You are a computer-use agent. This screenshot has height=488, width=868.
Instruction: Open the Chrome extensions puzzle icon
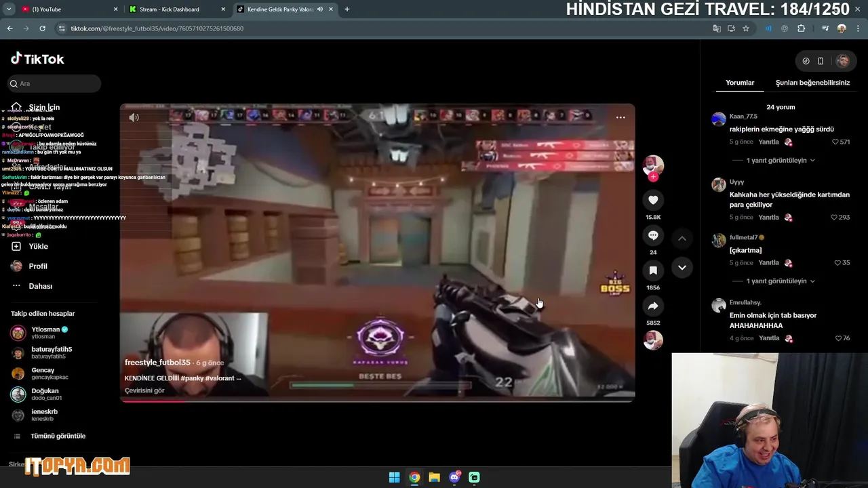pos(801,28)
